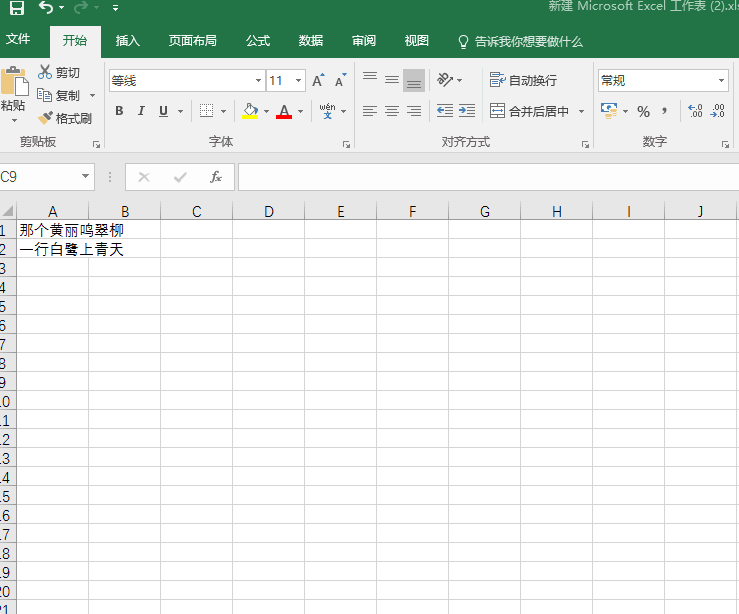Open the Formulas (公式) tab
This screenshot has width=739, height=614.
[258, 41]
